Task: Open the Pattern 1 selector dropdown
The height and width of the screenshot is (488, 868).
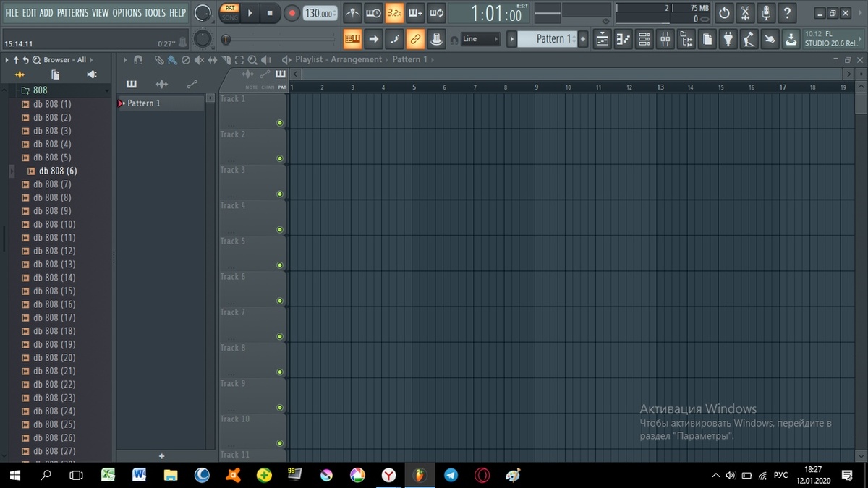Action: point(548,39)
